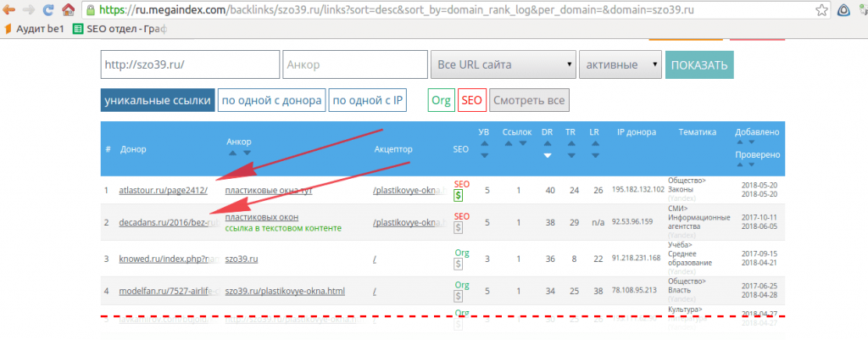Click the Акцептор column header

393,149
